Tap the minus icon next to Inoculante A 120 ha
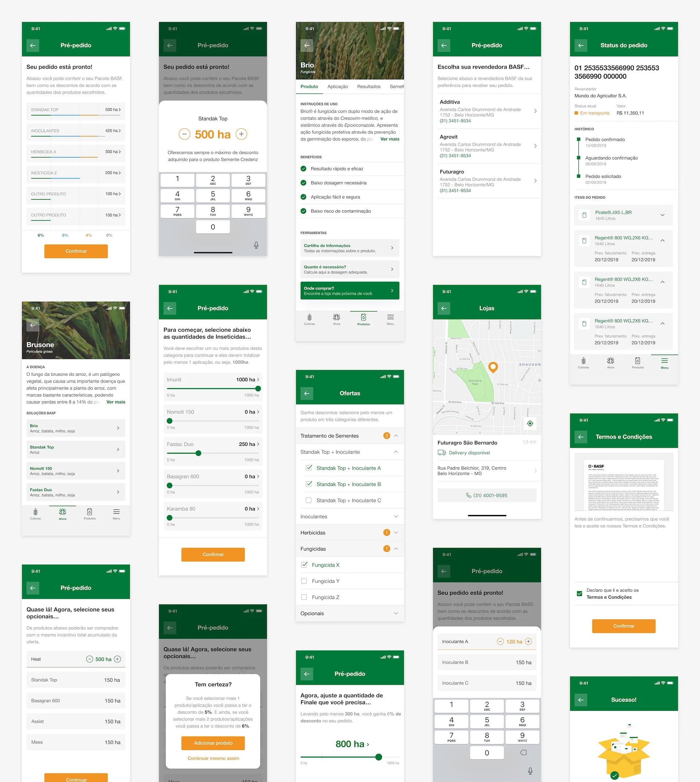The width and height of the screenshot is (700, 782). 500,641
